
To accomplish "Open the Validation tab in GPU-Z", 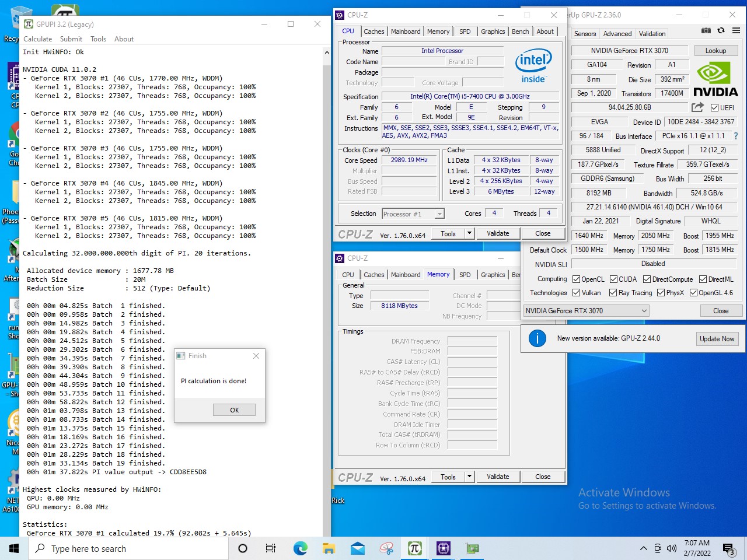I will pyautogui.click(x=652, y=34).
